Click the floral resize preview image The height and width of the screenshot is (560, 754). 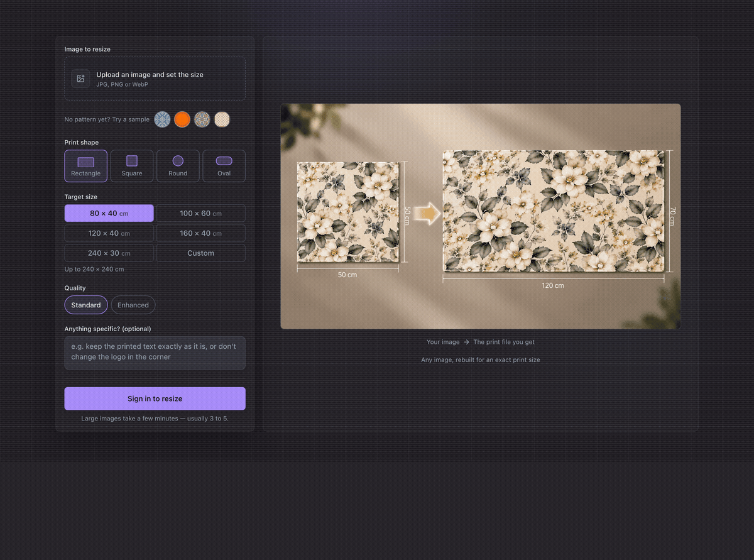481,216
